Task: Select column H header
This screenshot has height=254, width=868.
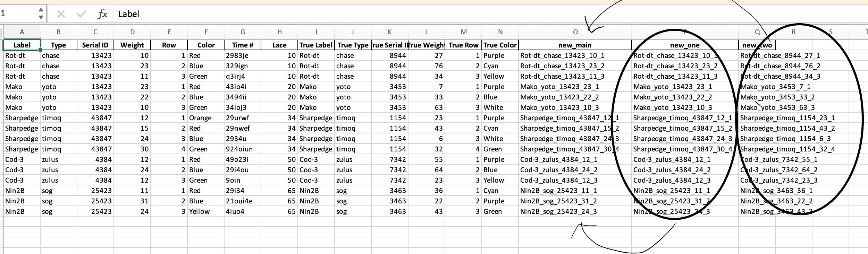Action: pyautogui.click(x=279, y=32)
